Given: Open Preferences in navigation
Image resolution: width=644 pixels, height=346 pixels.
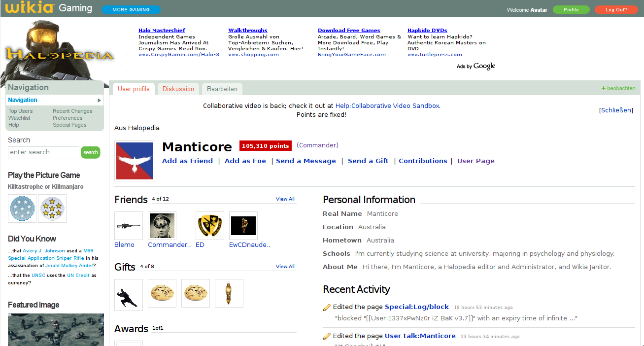Looking at the screenshot, I should click(68, 118).
